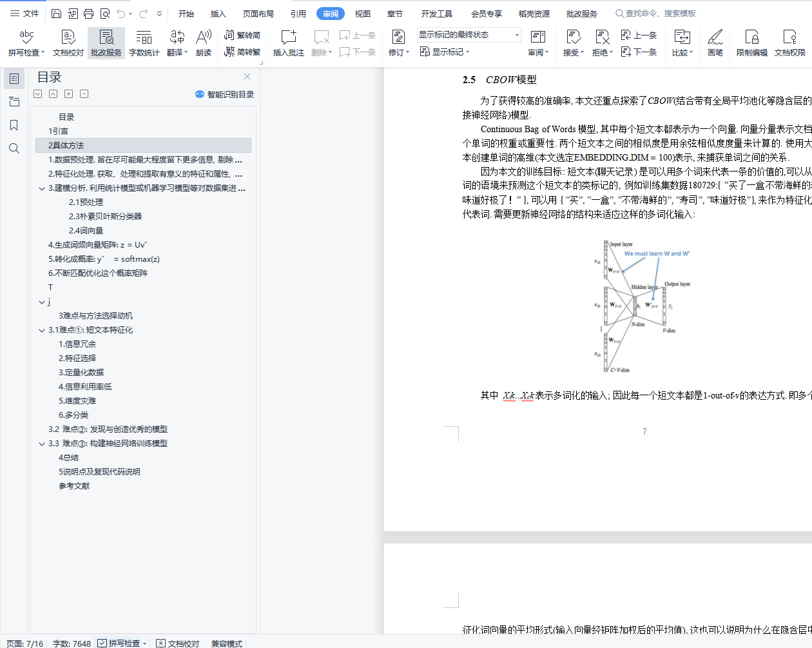Open 显示标记的最终状态 dropdown
This screenshot has height=648, width=812.
[x=469, y=35]
